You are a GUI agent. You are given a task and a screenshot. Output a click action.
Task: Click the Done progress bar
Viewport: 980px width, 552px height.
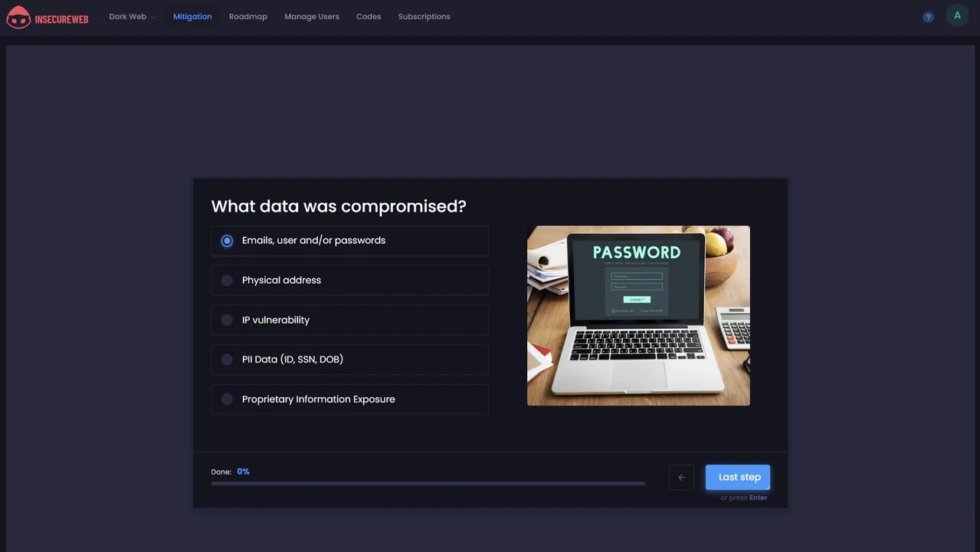click(428, 484)
